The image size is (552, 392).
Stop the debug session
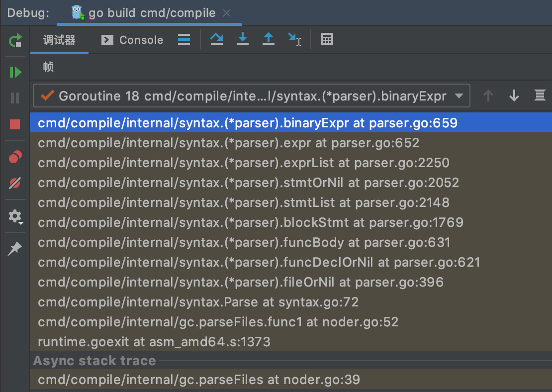15,124
